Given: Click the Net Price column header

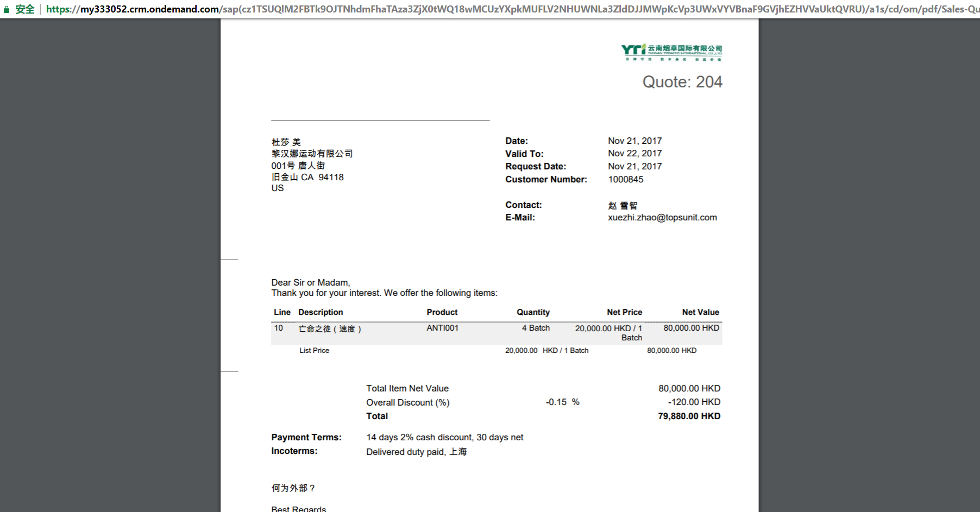Looking at the screenshot, I should pos(624,312).
